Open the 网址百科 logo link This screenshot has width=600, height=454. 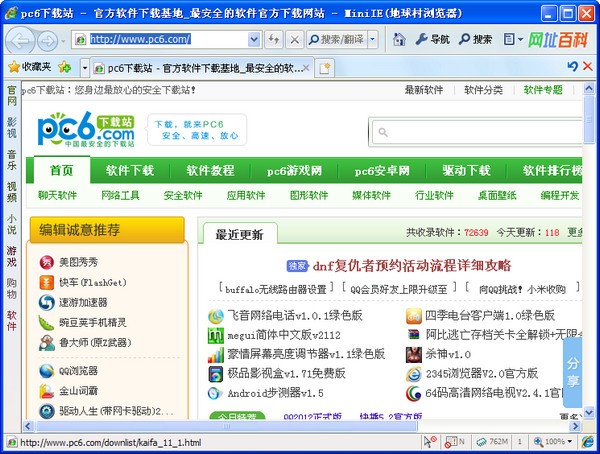558,39
